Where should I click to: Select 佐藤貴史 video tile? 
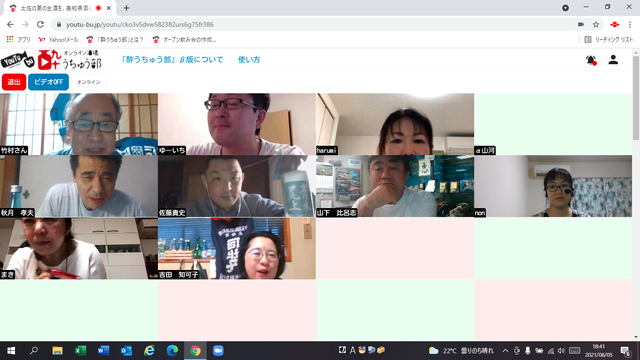[237, 186]
